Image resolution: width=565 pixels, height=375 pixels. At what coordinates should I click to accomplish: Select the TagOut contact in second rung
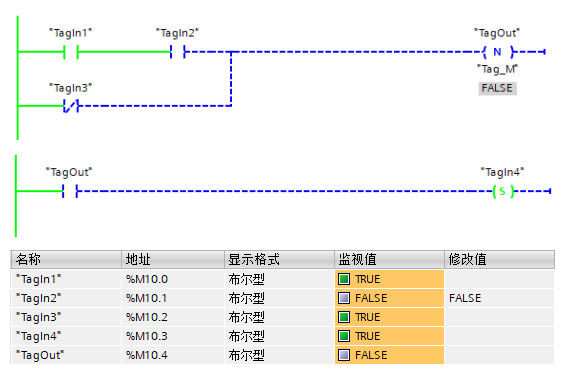[70, 191]
